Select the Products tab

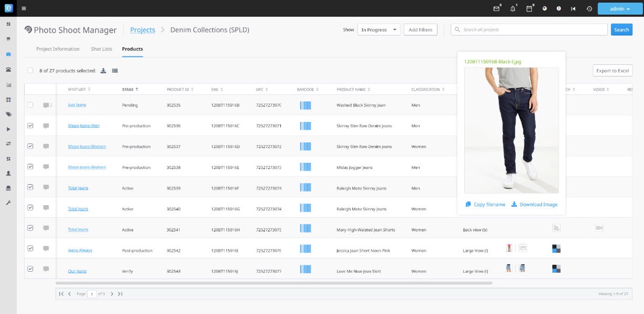[x=133, y=49]
